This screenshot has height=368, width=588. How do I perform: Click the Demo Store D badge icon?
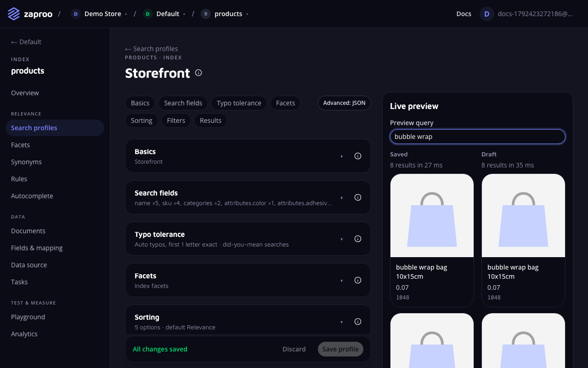tap(75, 14)
